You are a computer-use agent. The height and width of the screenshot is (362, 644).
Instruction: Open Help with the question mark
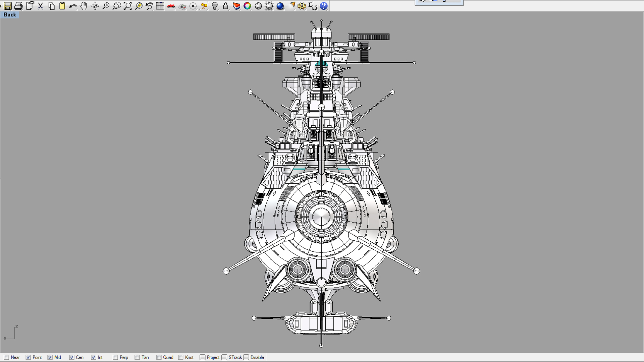coord(324,6)
